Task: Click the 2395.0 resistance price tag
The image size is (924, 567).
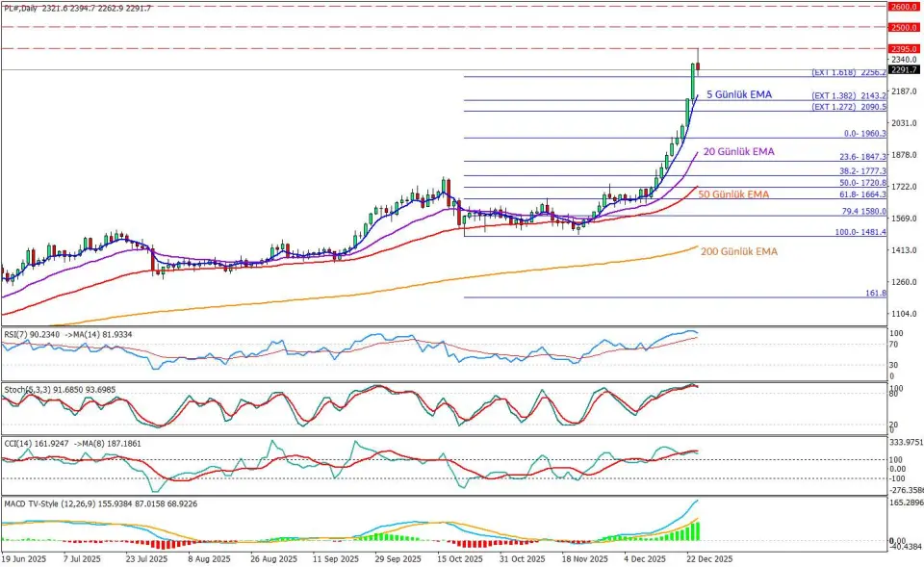Action: (902, 49)
